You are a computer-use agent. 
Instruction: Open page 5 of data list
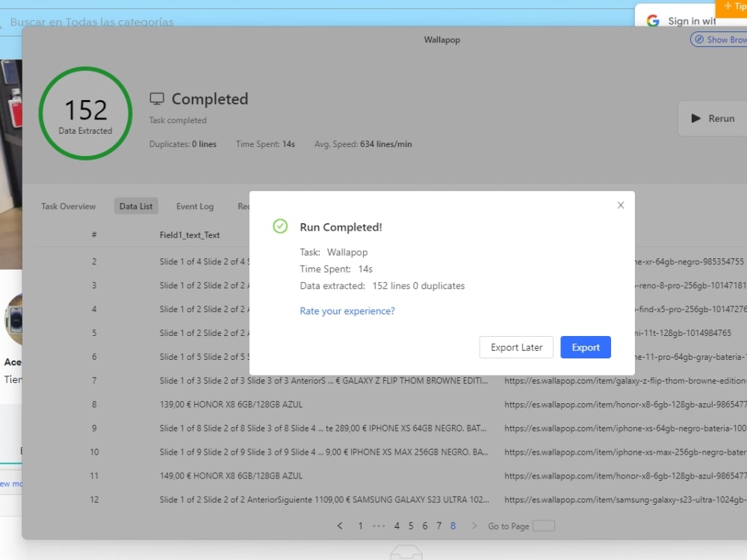tap(411, 526)
